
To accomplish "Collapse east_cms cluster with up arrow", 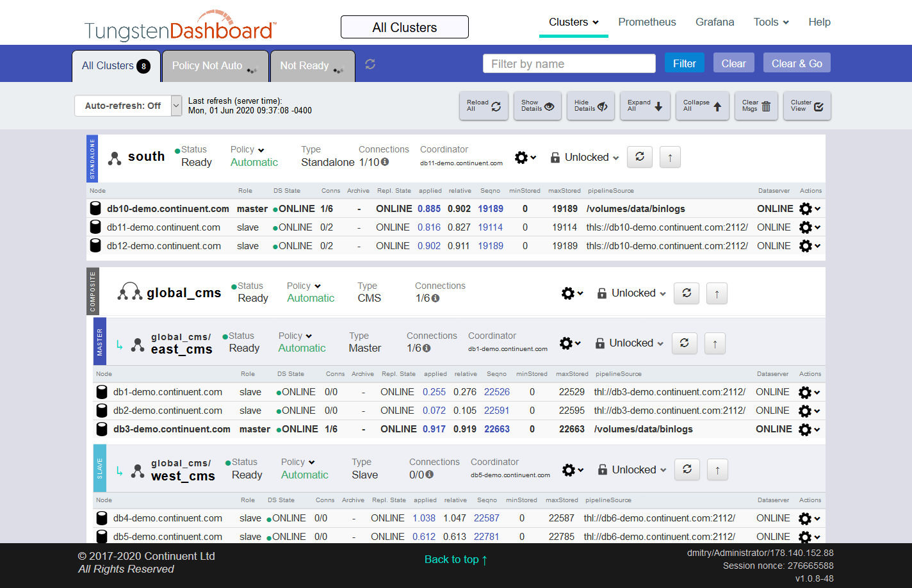I will click(x=715, y=343).
